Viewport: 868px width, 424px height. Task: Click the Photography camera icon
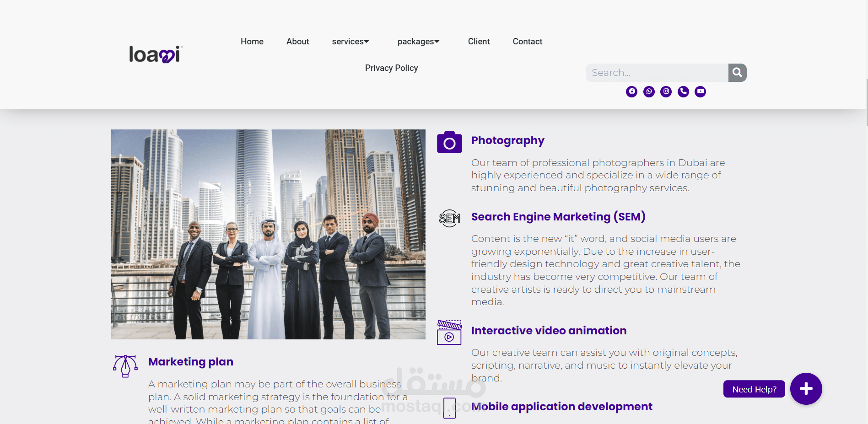[x=449, y=142]
